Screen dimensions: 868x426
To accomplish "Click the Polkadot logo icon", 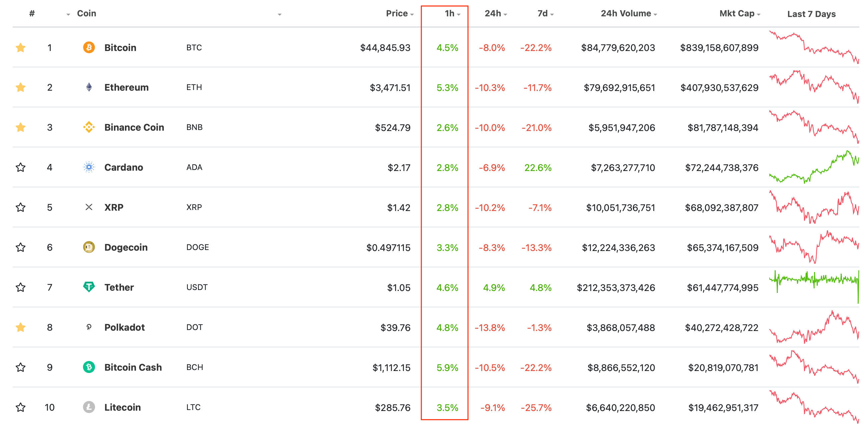I will coord(89,327).
